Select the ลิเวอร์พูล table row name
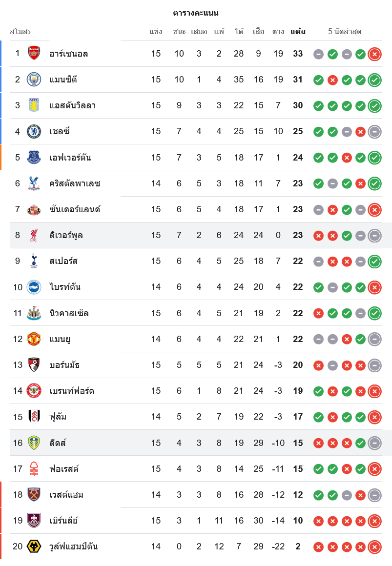 66,235
